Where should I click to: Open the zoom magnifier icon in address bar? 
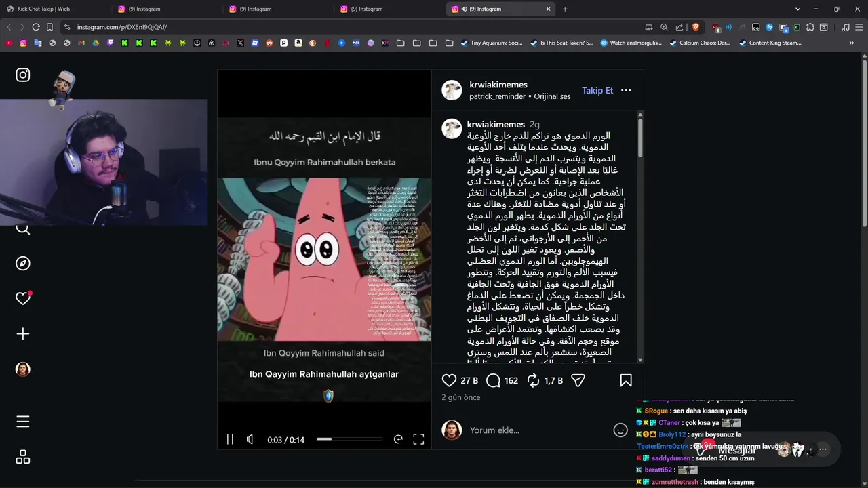click(664, 27)
